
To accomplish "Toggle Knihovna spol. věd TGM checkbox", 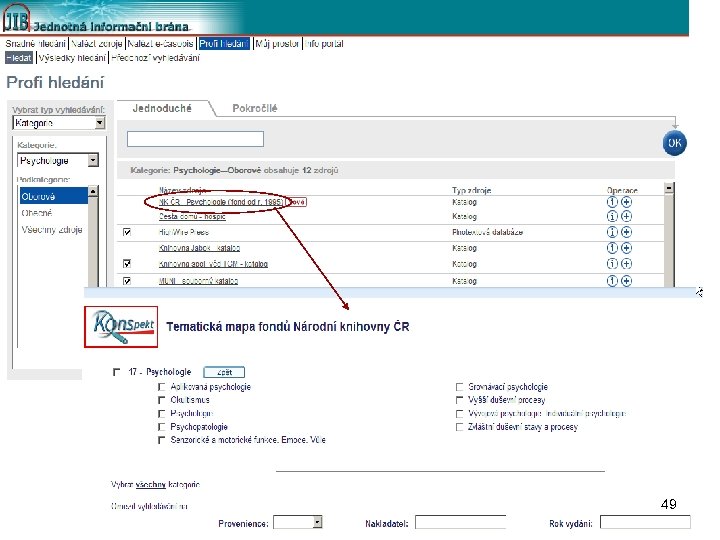I will coord(127,264).
